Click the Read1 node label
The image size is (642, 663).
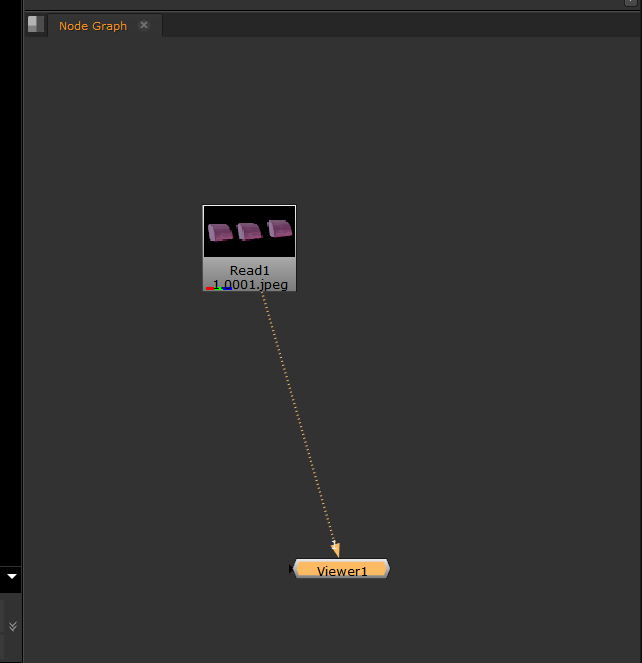pos(250,271)
